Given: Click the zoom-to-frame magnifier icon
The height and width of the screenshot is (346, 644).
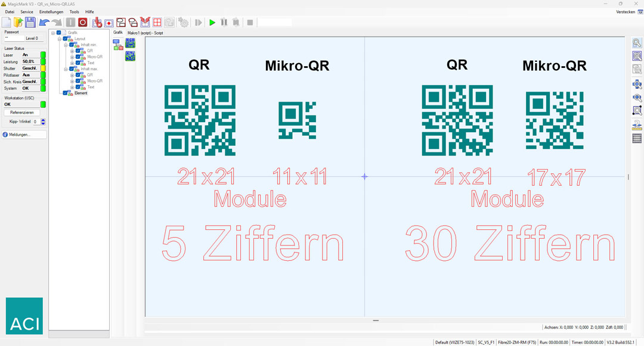Looking at the screenshot, I should [637, 56].
